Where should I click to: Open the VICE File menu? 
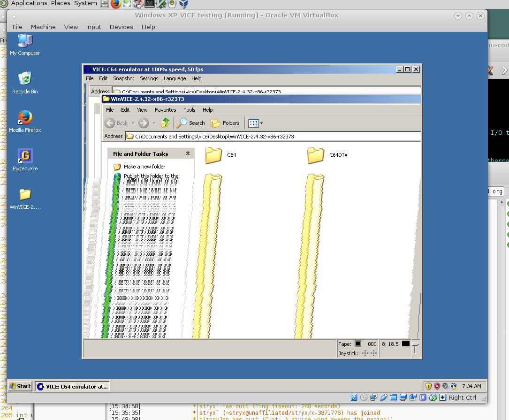(90, 79)
